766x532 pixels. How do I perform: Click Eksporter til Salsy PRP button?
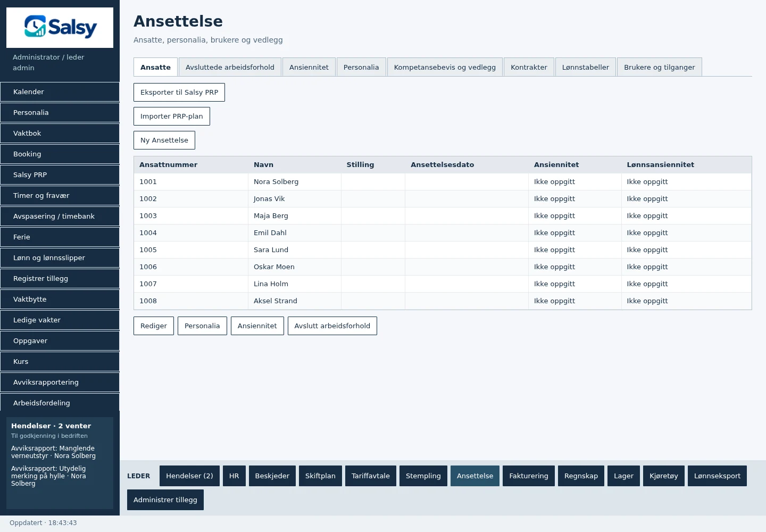tap(179, 92)
